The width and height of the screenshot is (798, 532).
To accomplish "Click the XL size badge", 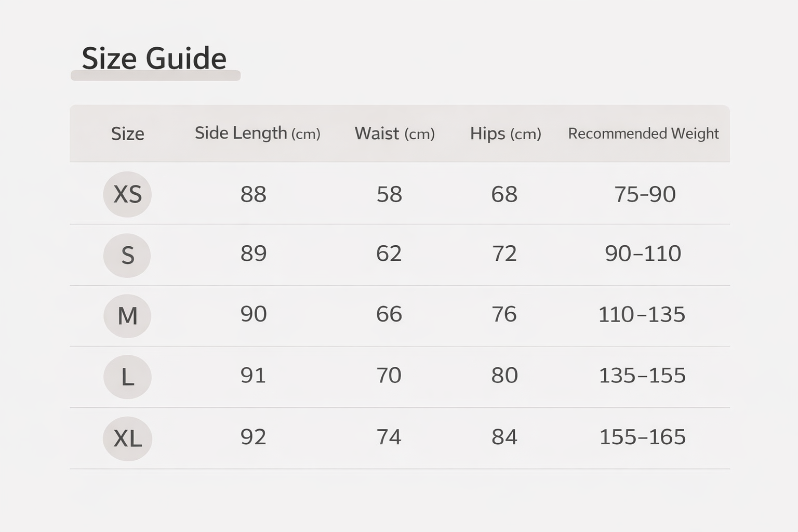I will pos(127,438).
